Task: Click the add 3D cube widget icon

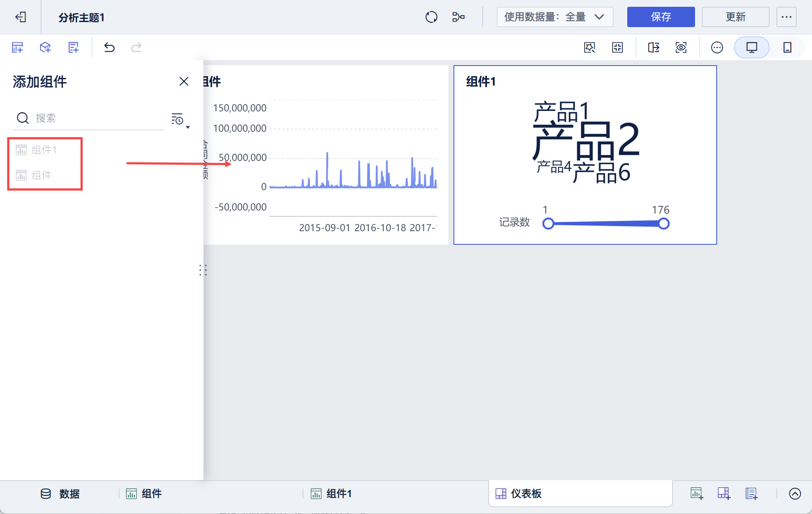Action: pyautogui.click(x=45, y=47)
